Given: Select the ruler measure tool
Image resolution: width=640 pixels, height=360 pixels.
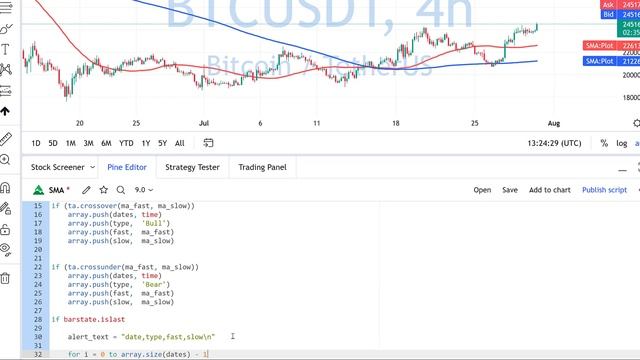Looking at the screenshot, I should pos(6,139).
